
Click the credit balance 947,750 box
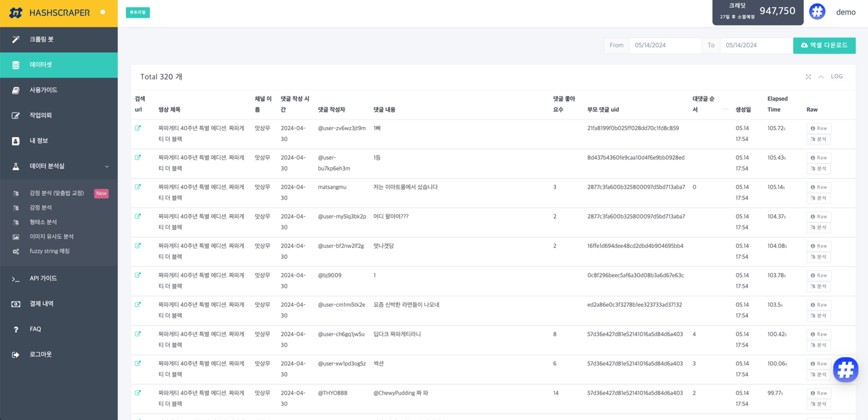point(757,11)
